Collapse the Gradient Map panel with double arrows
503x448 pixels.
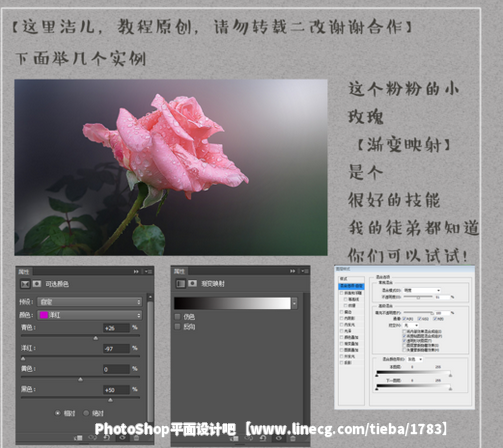click(292, 271)
